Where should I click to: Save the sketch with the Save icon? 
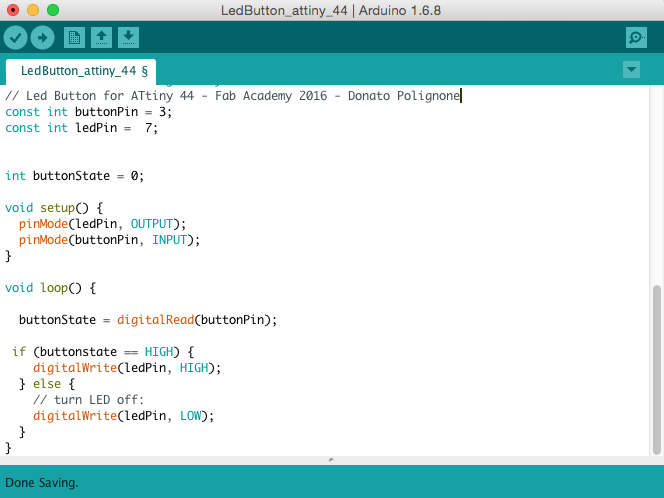point(128,38)
